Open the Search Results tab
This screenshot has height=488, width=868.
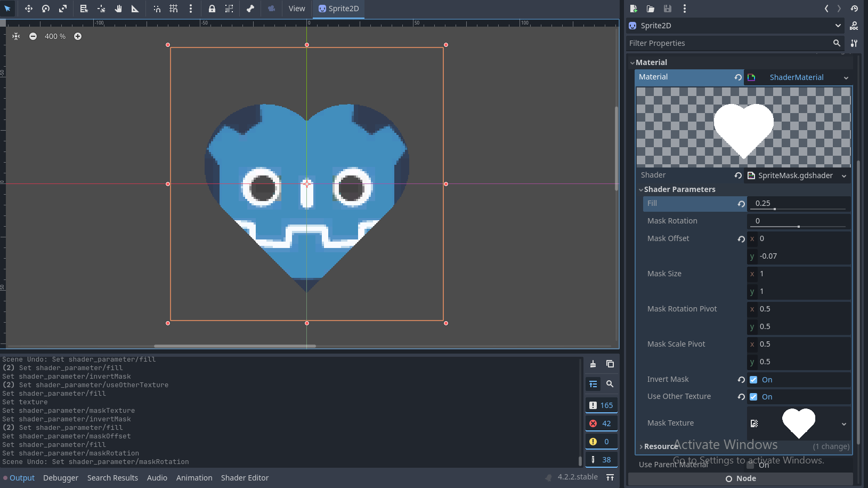tap(112, 478)
